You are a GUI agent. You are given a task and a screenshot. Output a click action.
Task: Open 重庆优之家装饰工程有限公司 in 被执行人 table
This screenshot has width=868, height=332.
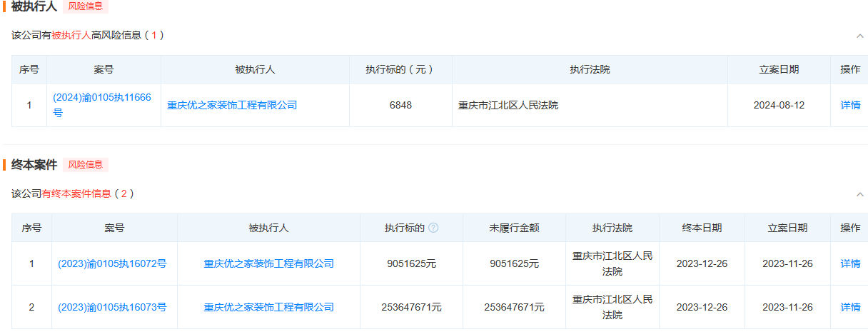coord(232,105)
